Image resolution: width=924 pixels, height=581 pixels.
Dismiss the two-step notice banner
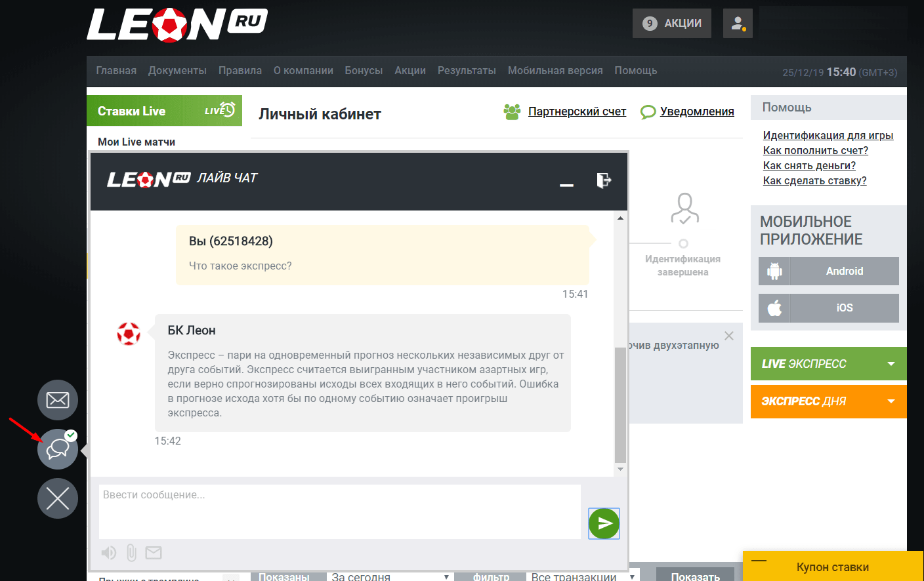(x=728, y=336)
